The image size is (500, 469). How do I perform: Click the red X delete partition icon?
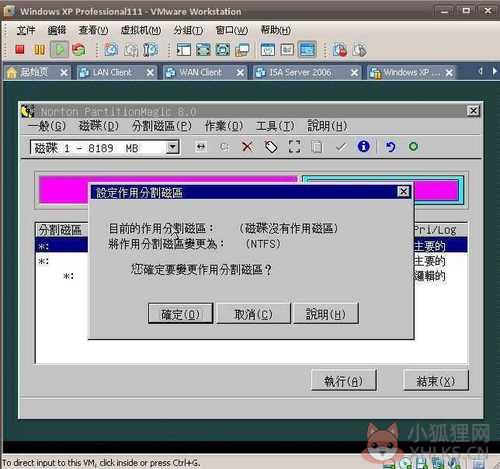pos(247,146)
